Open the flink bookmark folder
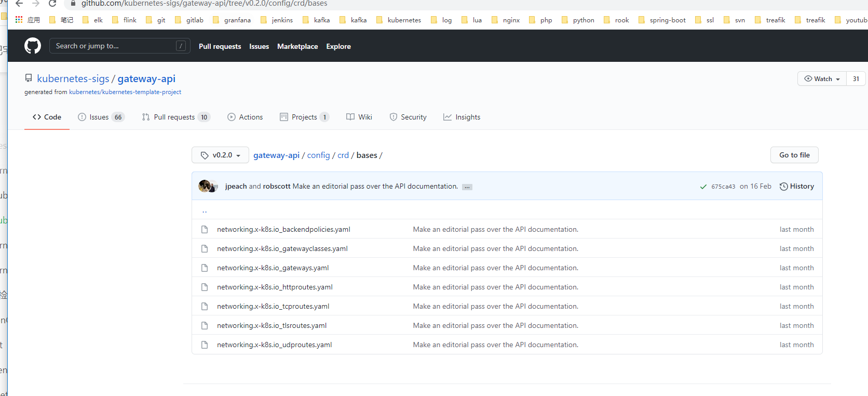Image resolution: width=868 pixels, height=396 pixels. (125, 20)
